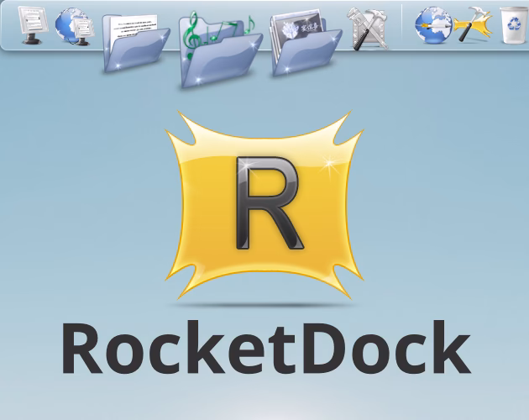Screen dimensions: 529x420
Task: Open the Network globe with monitor icon
Action: tap(75, 26)
